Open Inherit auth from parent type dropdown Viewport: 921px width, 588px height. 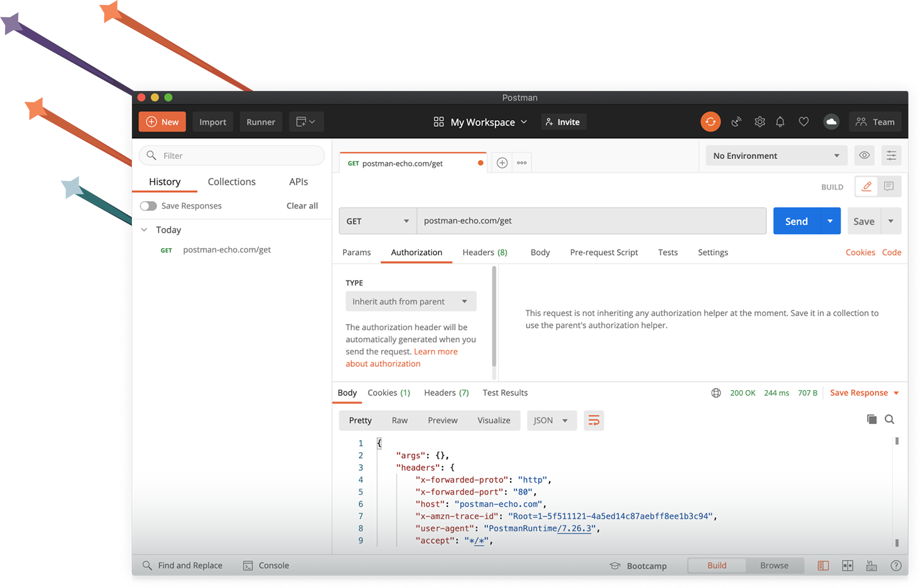(411, 302)
